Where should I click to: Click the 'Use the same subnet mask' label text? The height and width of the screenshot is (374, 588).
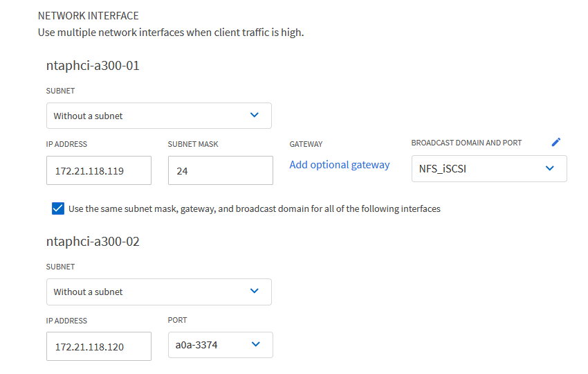click(x=255, y=208)
